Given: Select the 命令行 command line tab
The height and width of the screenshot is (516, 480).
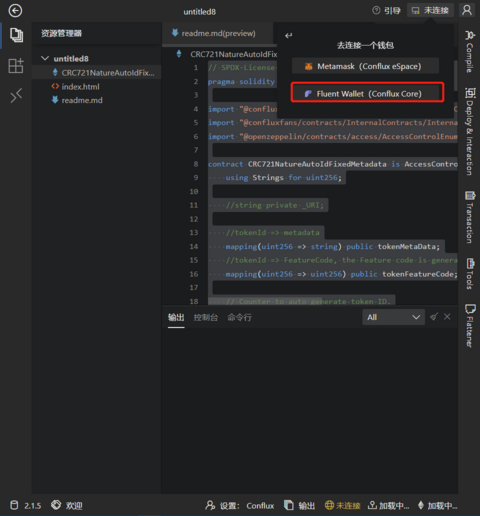Looking at the screenshot, I should tap(239, 317).
